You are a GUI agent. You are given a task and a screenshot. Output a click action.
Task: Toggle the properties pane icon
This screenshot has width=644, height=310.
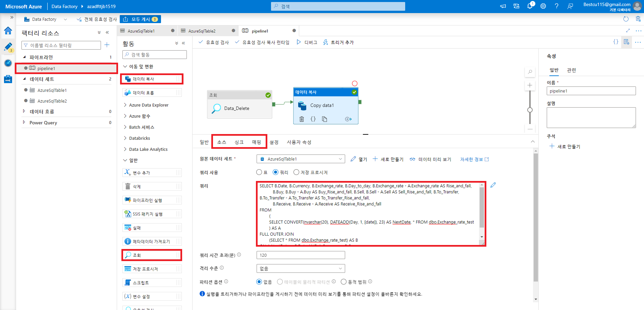point(627,42)
